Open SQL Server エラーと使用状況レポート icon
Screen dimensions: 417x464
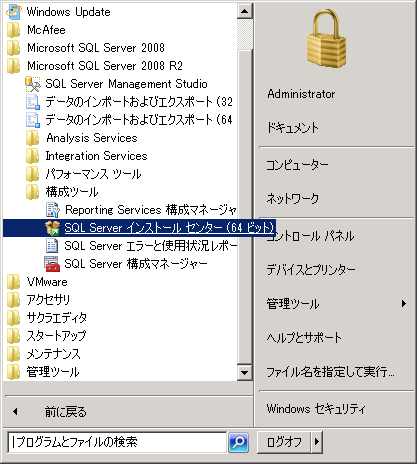(x=52, y=246)
